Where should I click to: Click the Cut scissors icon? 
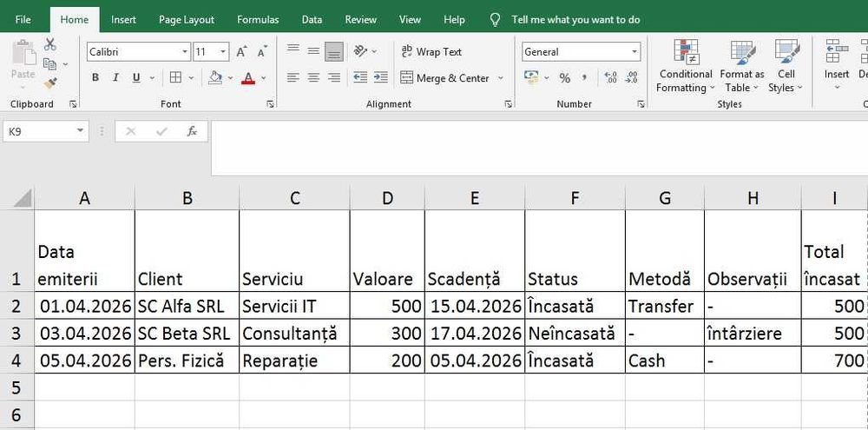click(x=50, y=44)
